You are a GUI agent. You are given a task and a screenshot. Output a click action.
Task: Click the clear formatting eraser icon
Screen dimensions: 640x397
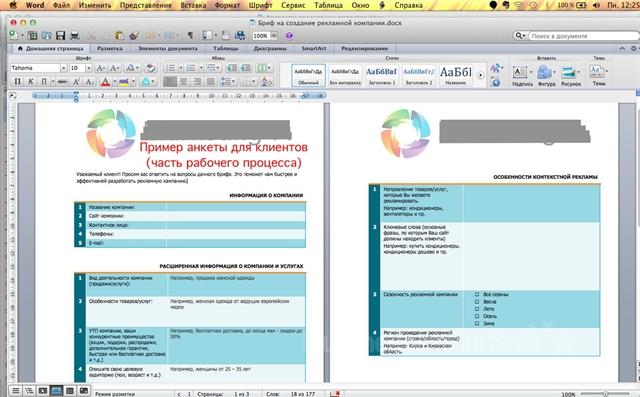click(x=151, y=68)
